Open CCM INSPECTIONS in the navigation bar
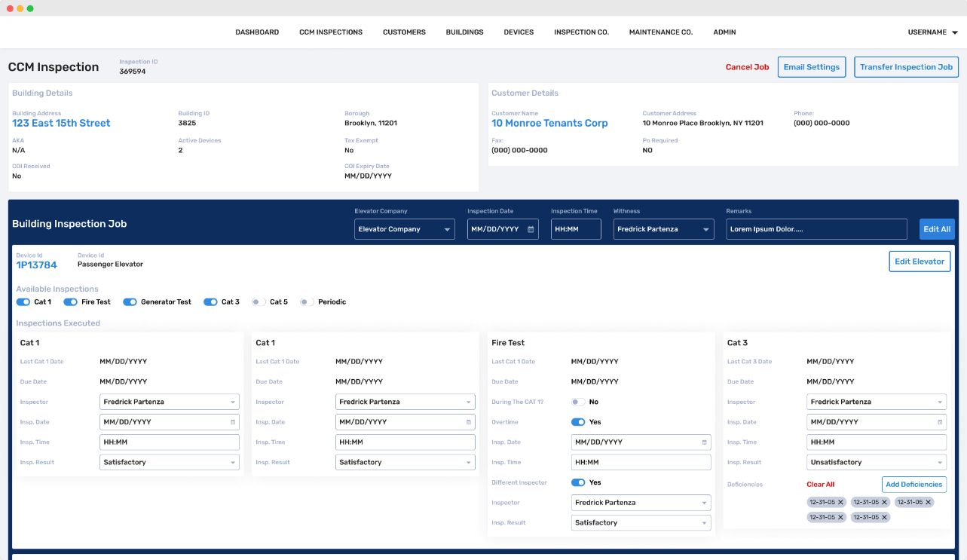The height and width of the screenshot is (560, 967). (331, 32)
